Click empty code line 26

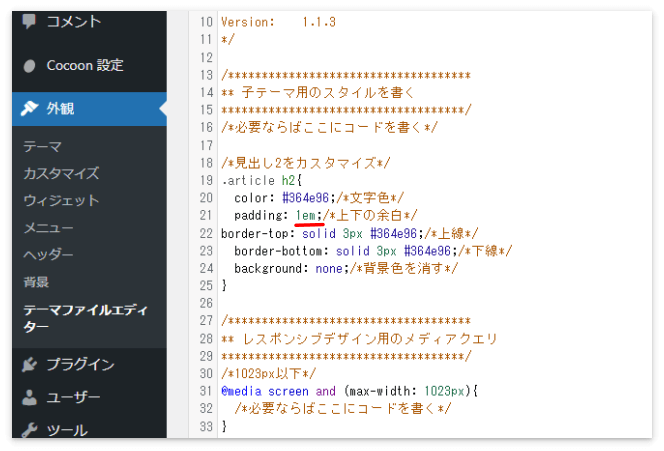point(434,303)
